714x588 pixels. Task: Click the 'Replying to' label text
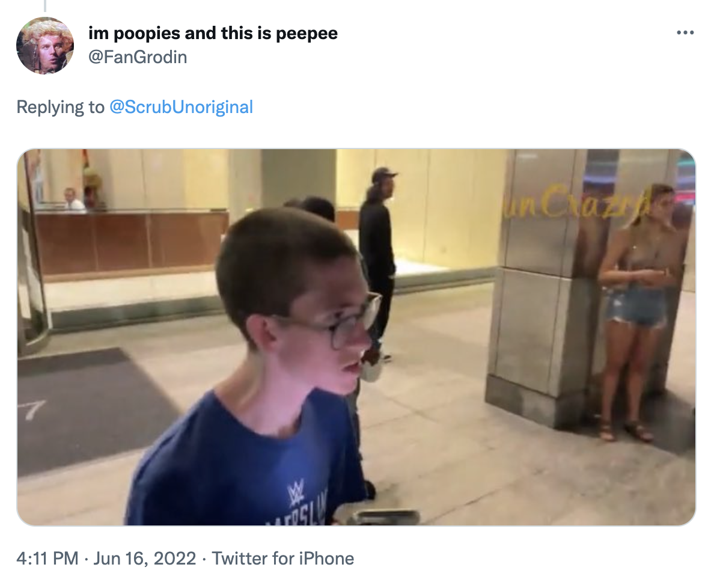[61, 107]
